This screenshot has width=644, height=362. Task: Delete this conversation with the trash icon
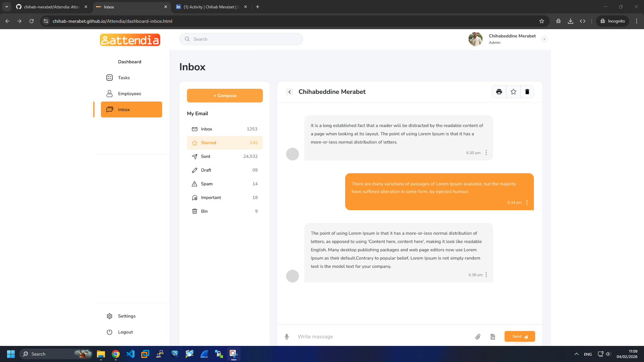coord(527,92)
